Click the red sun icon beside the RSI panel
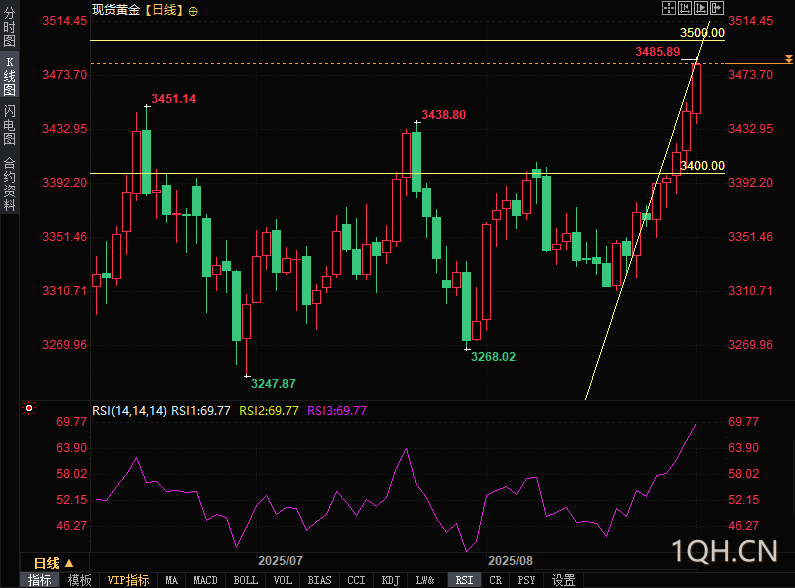795x588 pixels. click(29, 408)
